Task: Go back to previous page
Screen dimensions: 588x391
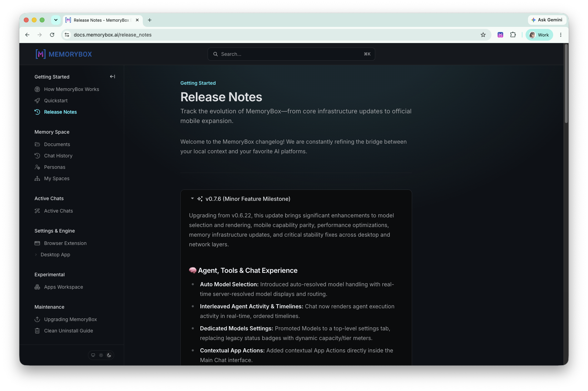Action: tap(27, 35)
